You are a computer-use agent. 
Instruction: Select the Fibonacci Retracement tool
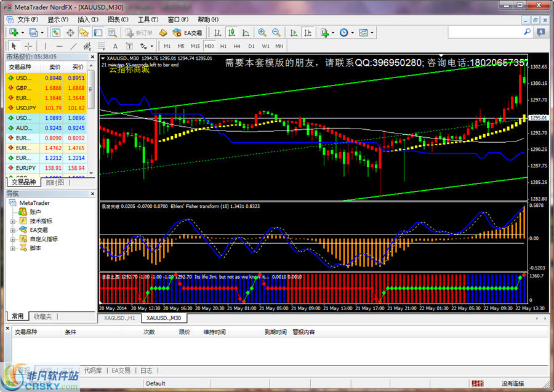pos(102,46)
